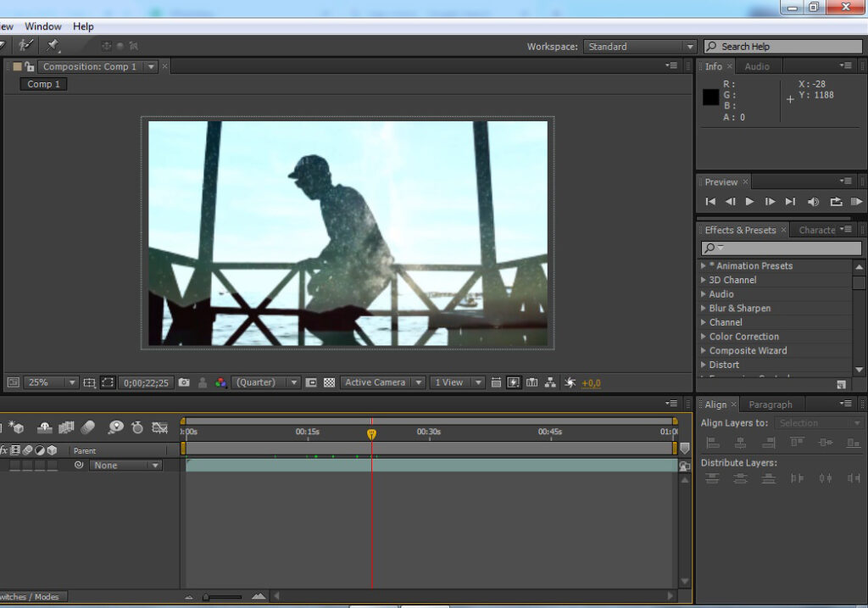The height and width of the screenshot is (608, 868).
Task: Click the Graph Editor icon in timeline
Action: point(159,427)
